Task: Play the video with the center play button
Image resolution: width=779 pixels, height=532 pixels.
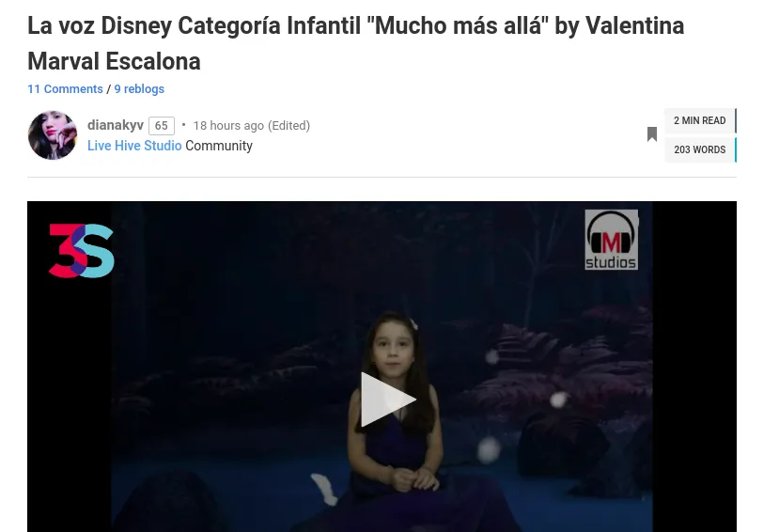Action: pyautogui.click(x=388, y=399)
